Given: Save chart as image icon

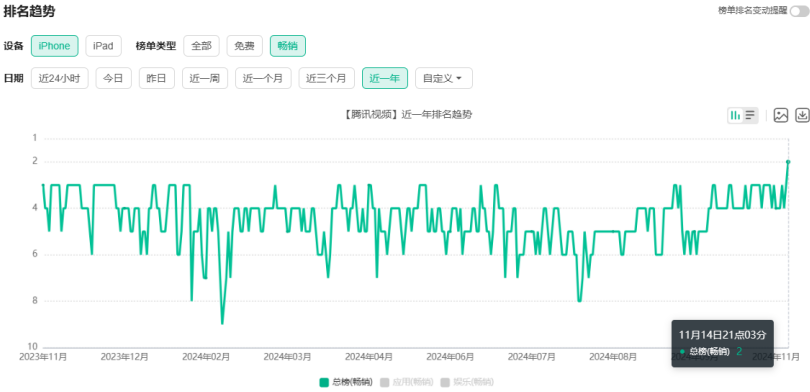Looking at the screenshot, I should (781, 115).
